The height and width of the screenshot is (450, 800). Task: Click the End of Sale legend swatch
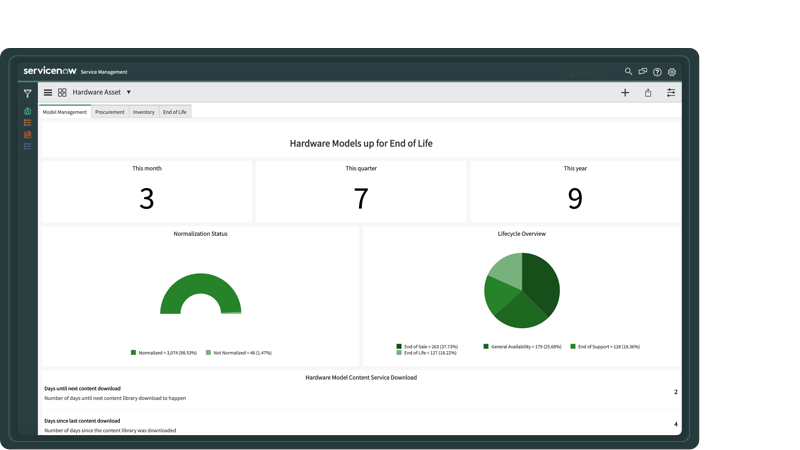pyautogui.click(x=399, y=346)
